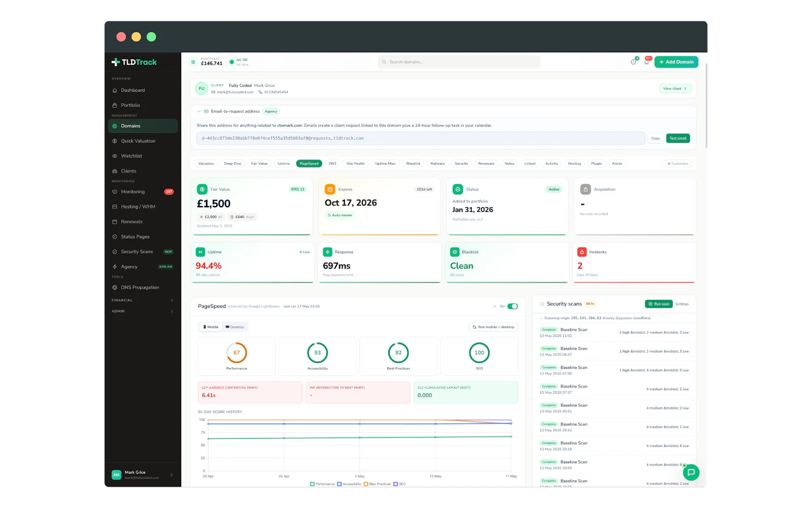Open the Dashboard sidebar icon

[115, 90]
